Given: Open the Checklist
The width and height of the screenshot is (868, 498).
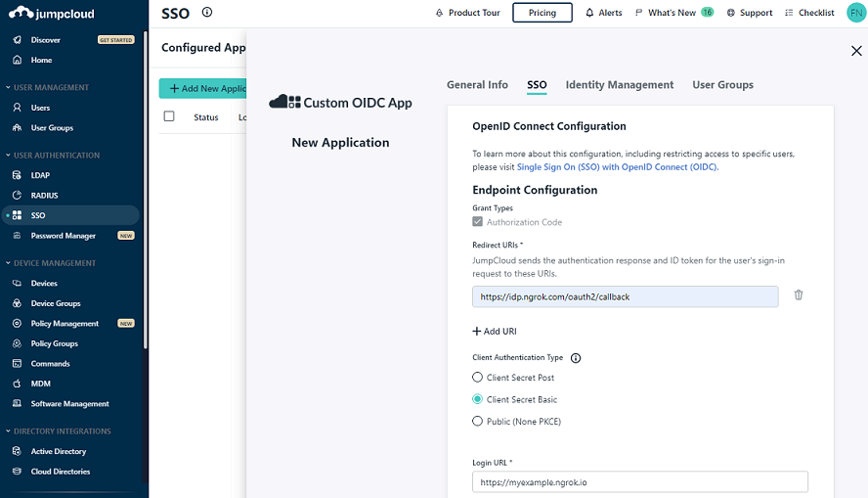Looking at the screenshot, I should [809, 13].
